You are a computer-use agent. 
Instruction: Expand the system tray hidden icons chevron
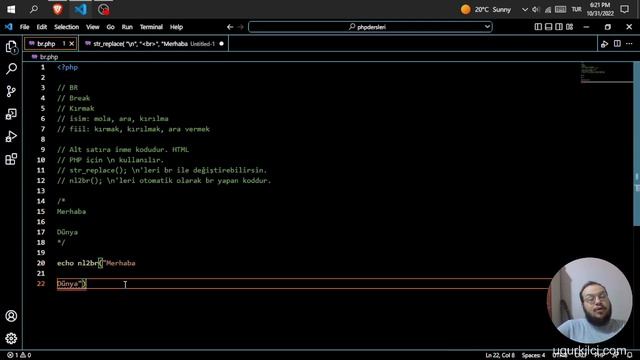coord(525,9)
